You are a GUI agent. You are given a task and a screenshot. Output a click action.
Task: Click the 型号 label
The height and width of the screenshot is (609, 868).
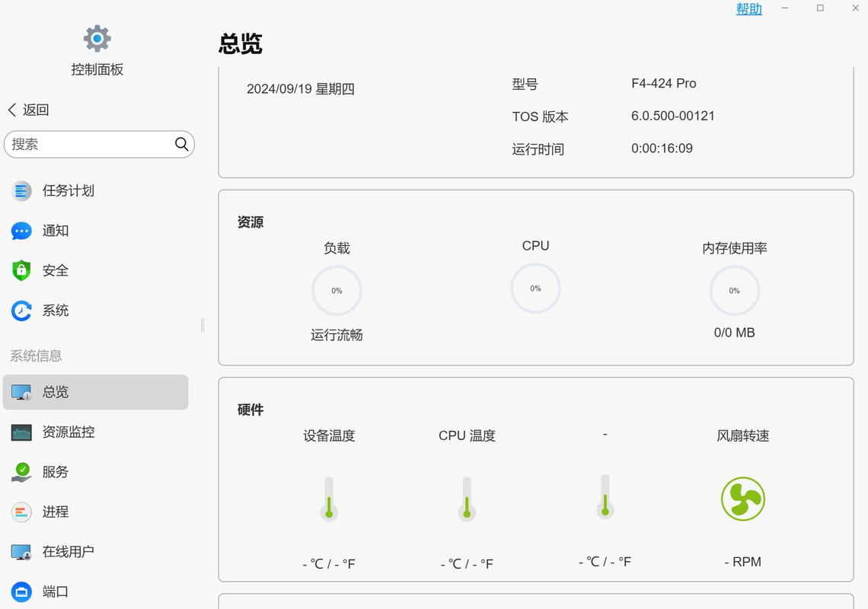[x=525, y=84]
